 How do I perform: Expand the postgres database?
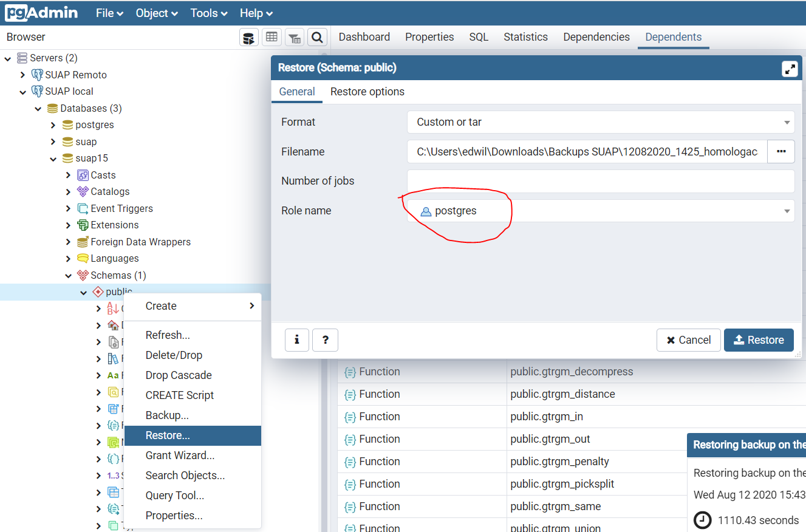point(53,125)
